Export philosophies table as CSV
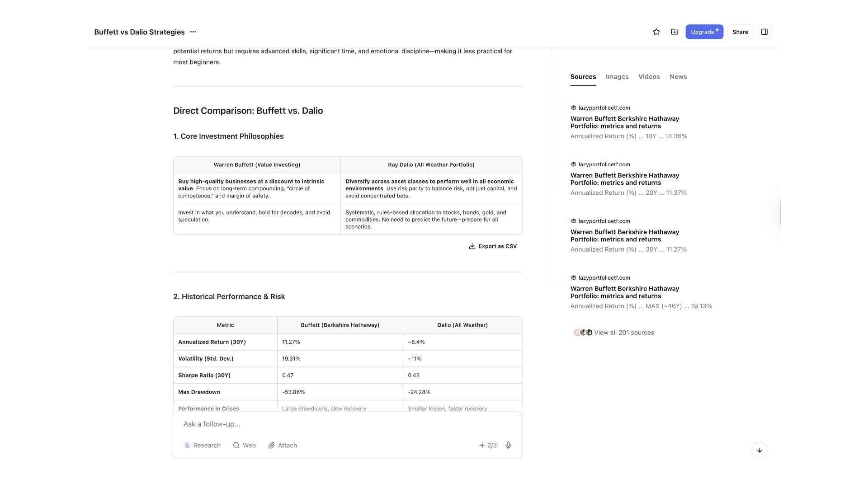This screenshot has width=868, height=488. pos(493,246)
